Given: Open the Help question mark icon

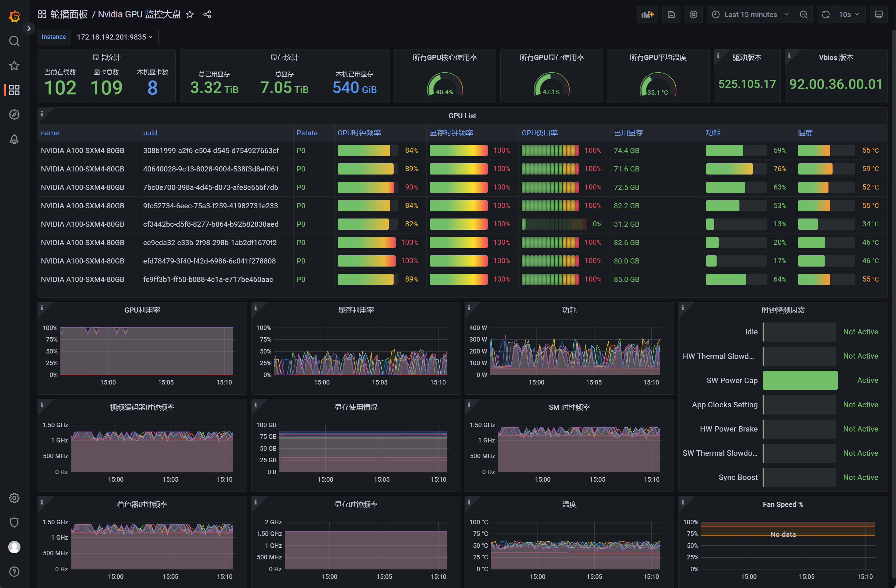Looking at the screenshot, I should [x=14, y=571].
